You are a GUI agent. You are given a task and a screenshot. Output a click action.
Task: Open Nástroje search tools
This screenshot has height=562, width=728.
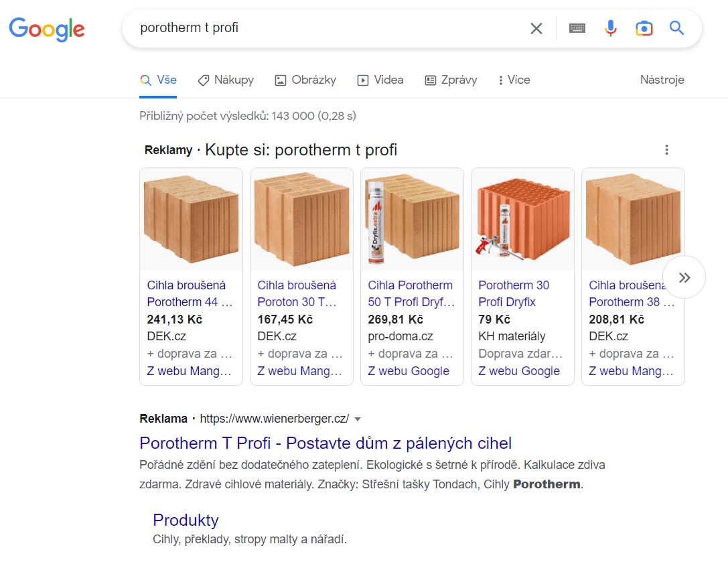click(662, 80)
